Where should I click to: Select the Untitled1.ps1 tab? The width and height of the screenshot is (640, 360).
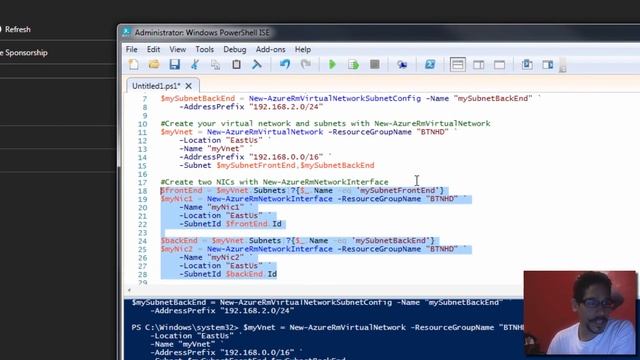pos(156,86)
